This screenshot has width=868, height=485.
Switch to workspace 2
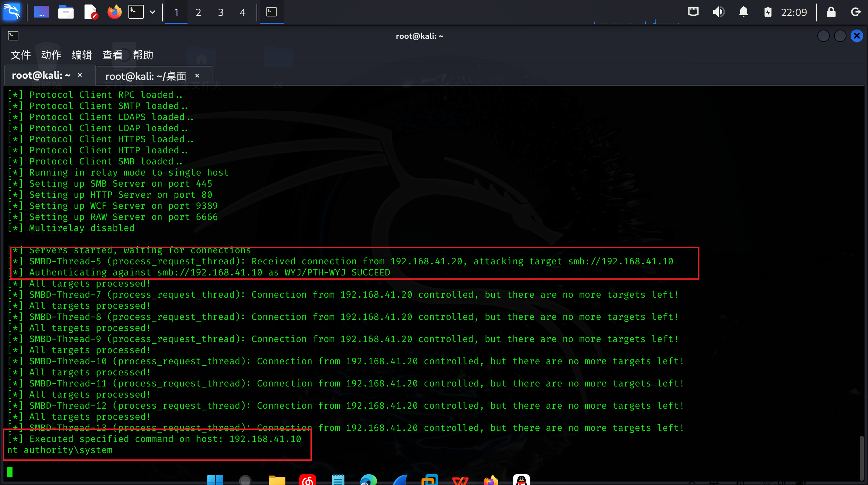(x=198, y=12)
